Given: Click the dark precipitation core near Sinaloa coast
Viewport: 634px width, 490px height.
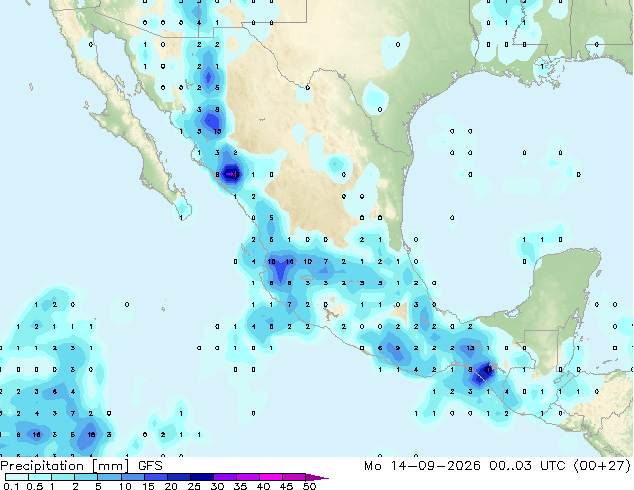Looking at the screenshot, I should (x=232, y=173).
